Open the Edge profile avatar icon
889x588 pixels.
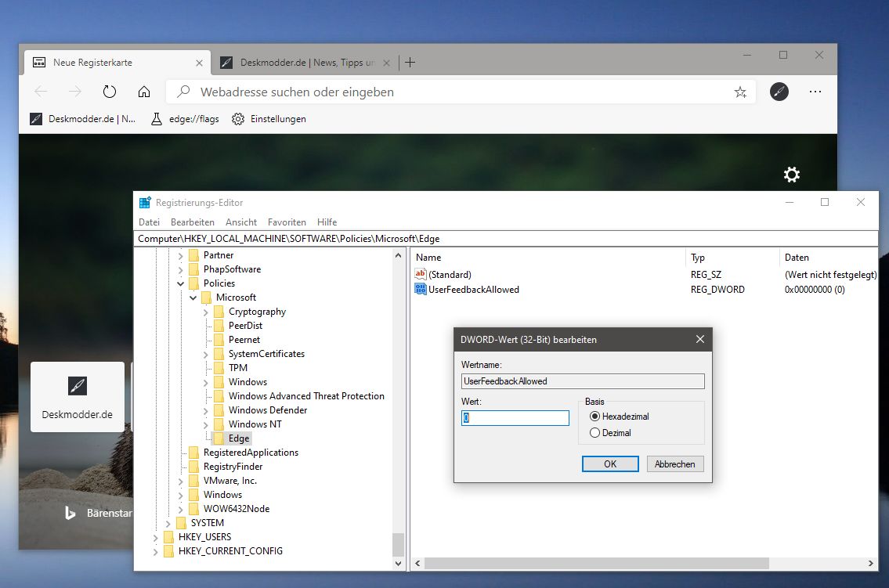pos(779,91)
